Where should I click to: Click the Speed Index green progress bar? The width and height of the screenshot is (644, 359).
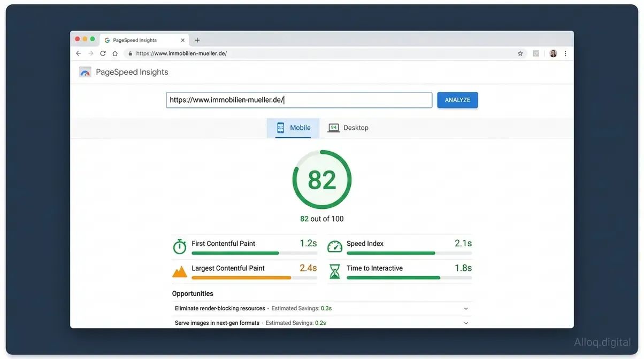click(390, 253)
